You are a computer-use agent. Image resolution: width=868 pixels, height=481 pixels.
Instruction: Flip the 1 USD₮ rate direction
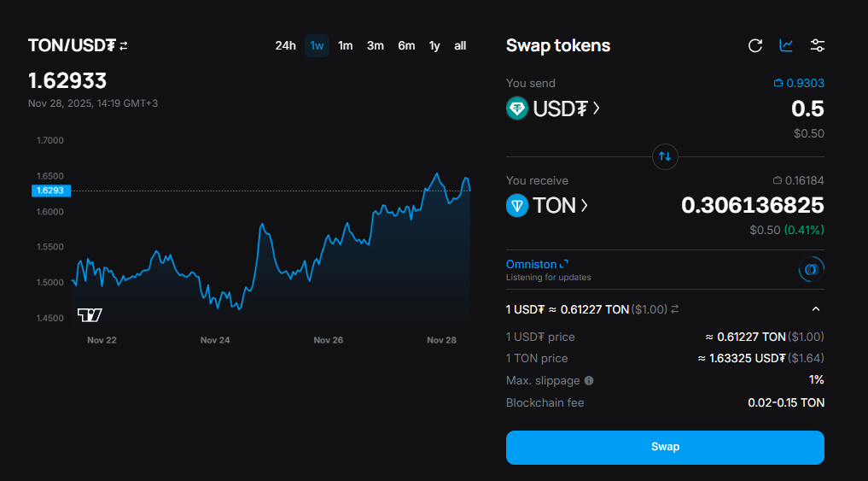point(674,309)
